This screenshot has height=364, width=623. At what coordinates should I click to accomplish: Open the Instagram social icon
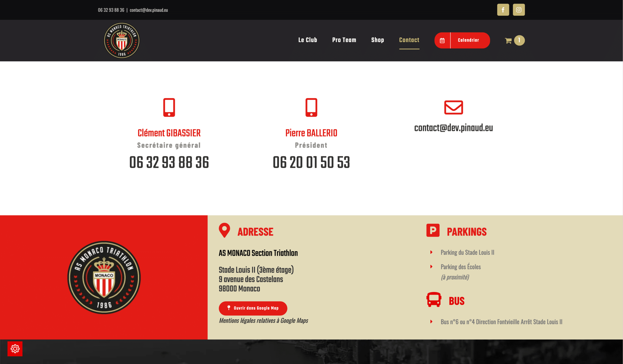tap(519, 10)
